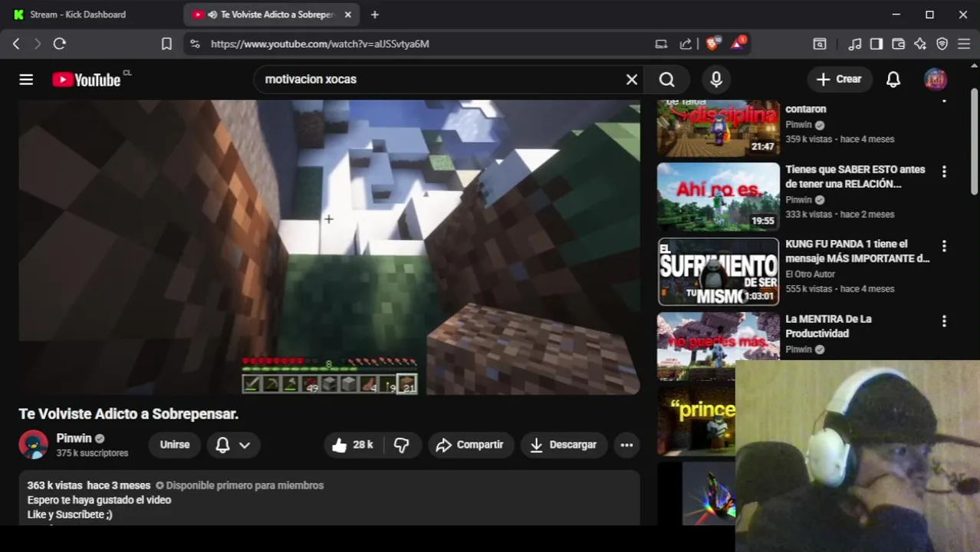Open 'El sufrimiento de ser tu mismo' thumbnail

pos(718,271)
